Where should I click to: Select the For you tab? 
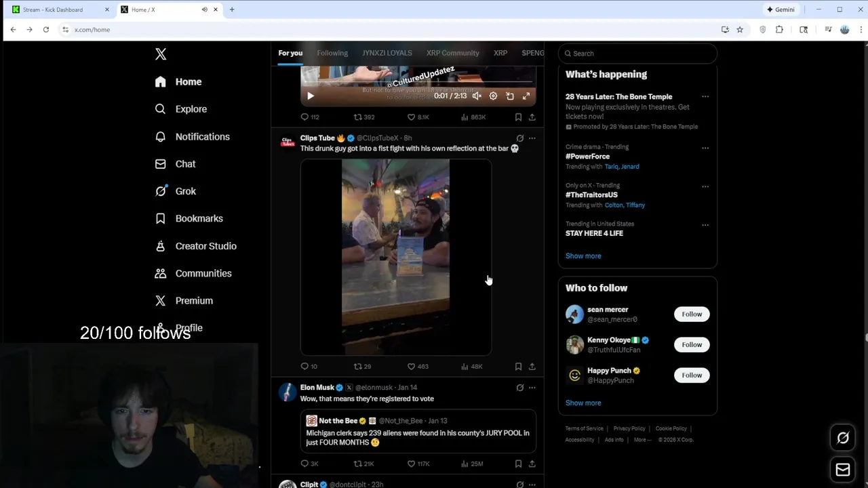click(x=290, y=53)
